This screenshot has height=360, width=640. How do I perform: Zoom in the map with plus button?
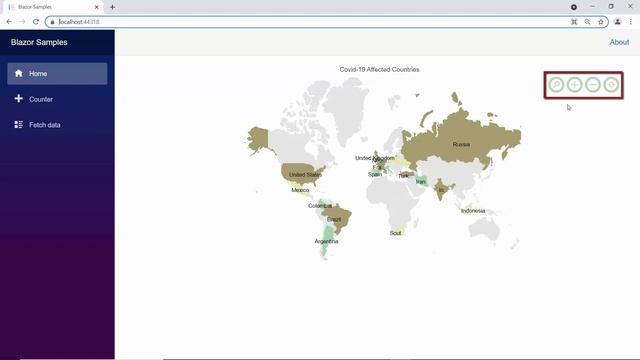point(575,85)
